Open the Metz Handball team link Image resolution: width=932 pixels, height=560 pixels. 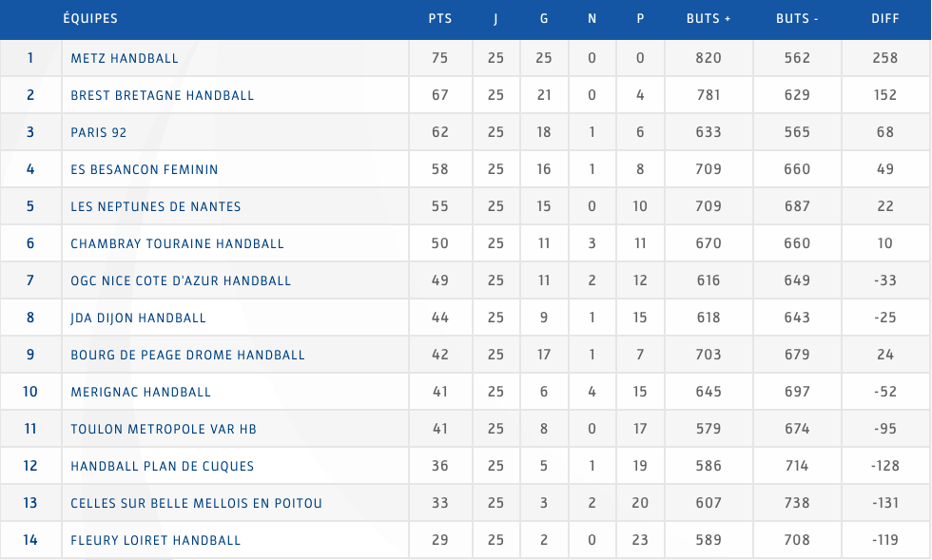click(125, 58)
